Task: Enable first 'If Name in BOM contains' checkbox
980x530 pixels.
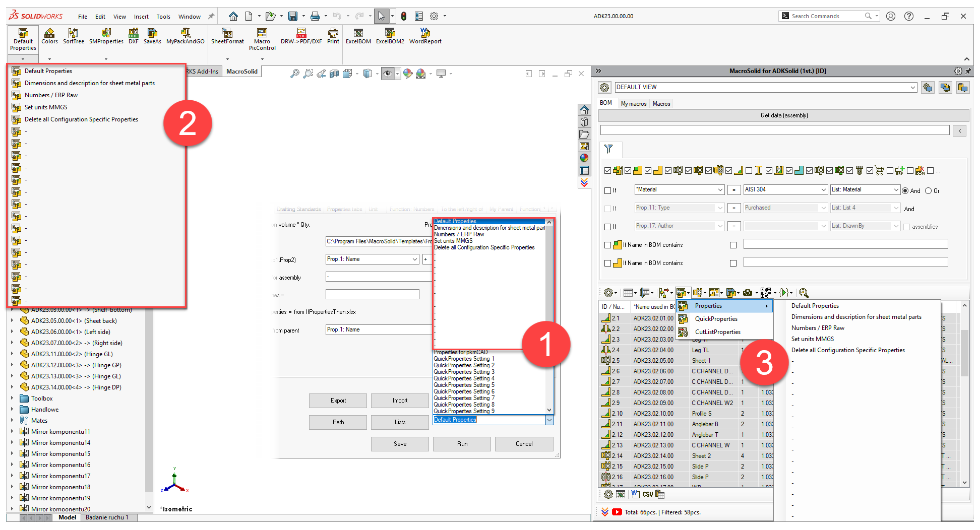Action: click(607, 245)
